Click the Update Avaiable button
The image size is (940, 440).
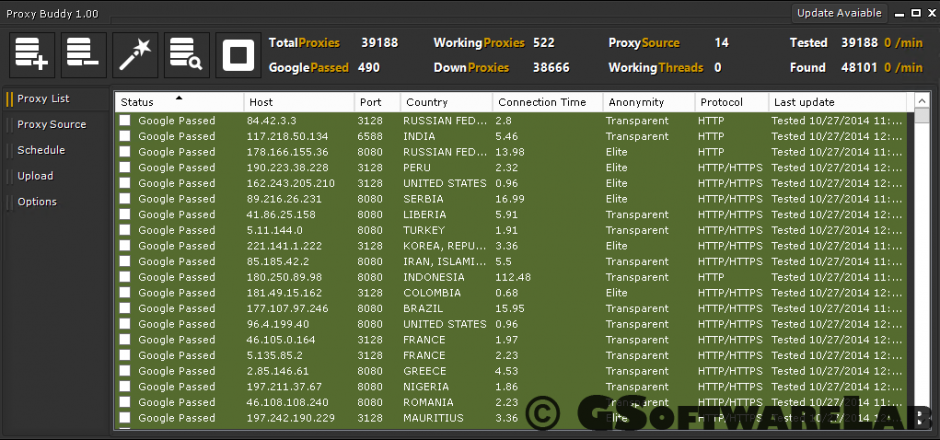pyautogui.click(x=839, y=13)
